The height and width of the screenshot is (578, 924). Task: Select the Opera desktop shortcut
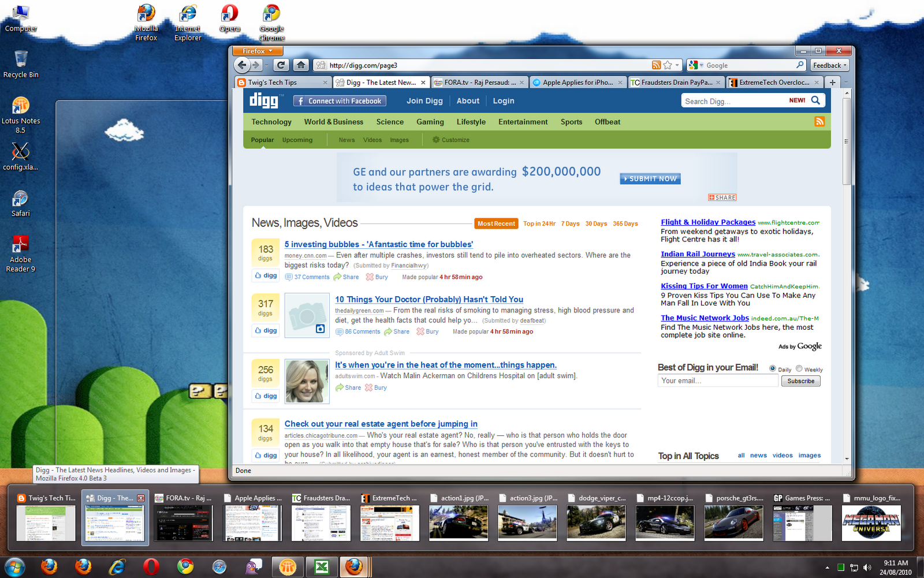tap(230, 18)
